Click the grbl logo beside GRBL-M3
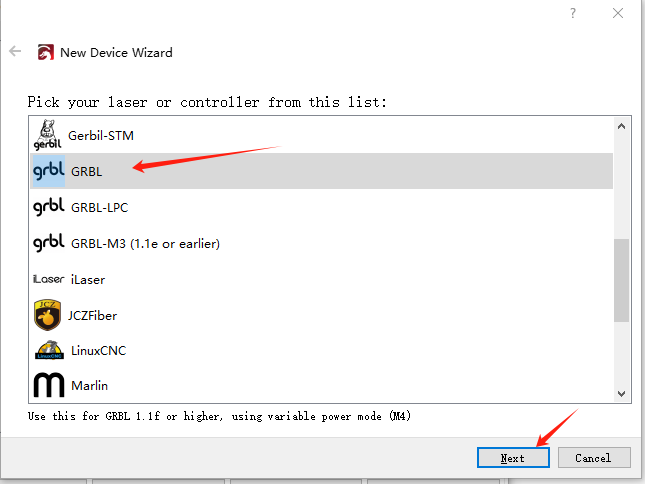This screenshot has width=645, height=484. 49,243
